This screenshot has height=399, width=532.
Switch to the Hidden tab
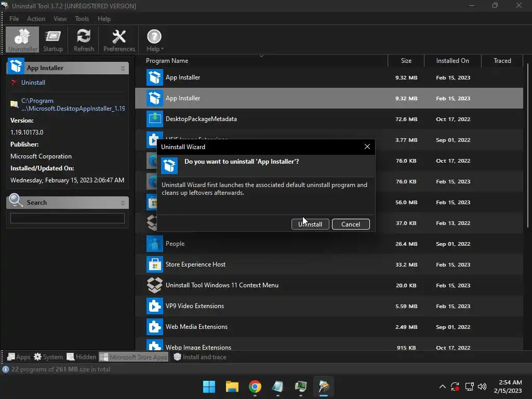(x=82, y=357)
